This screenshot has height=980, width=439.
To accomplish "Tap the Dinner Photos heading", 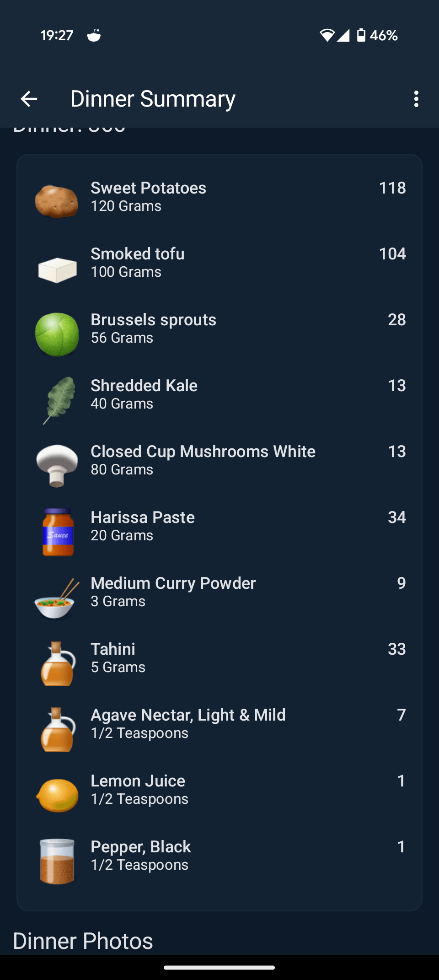I will (83, 941).
